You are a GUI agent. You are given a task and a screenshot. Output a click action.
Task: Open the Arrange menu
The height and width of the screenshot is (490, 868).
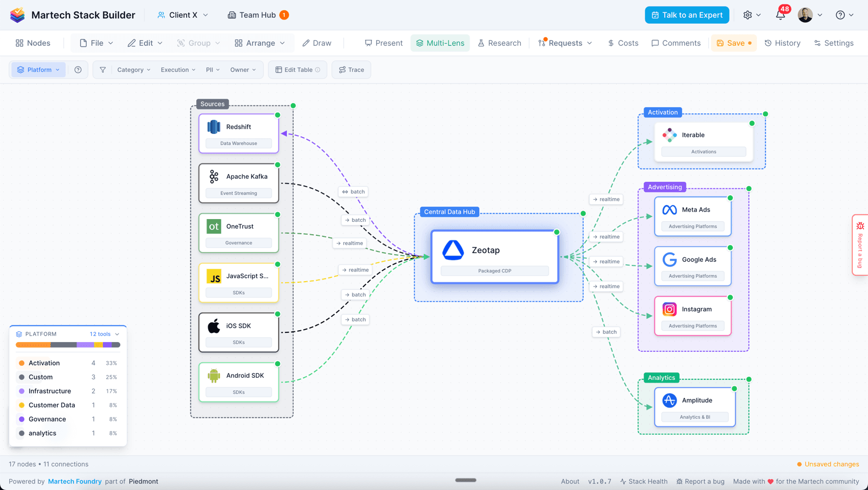click(x=259, y=43)
